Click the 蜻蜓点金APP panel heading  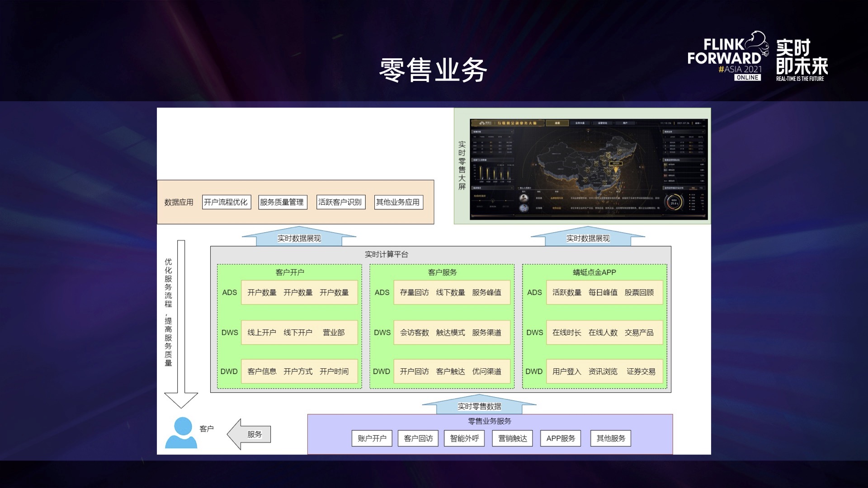click(x=594, y=272)
